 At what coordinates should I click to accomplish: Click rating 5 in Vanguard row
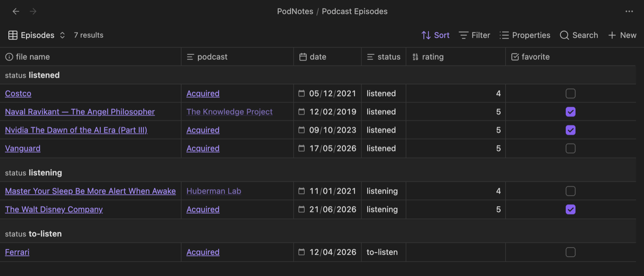[x=498, y=149]
